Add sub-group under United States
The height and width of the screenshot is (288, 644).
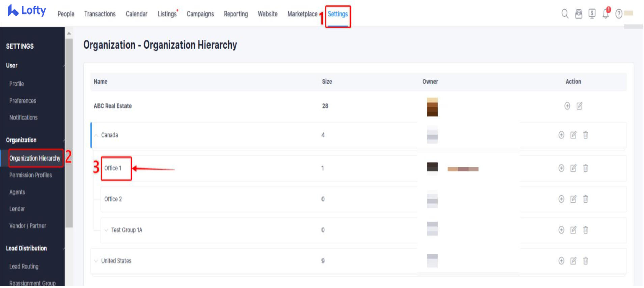click(561, 261)
